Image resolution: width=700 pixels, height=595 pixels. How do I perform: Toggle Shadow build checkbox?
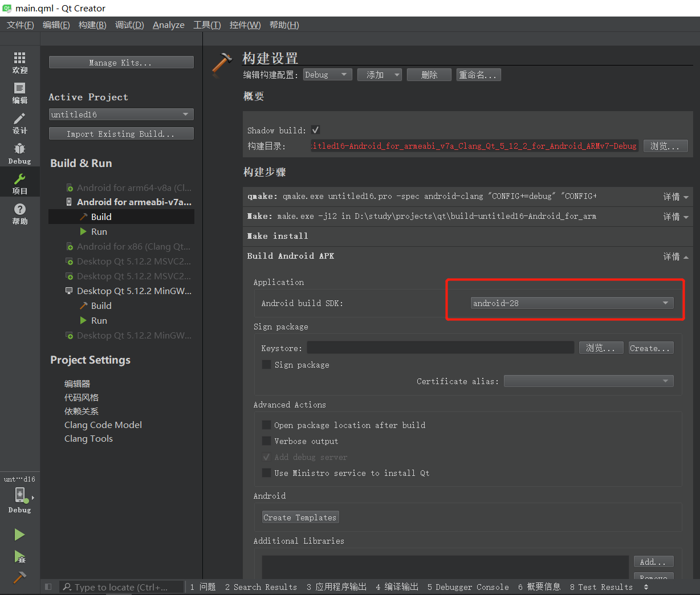(315, 130)
